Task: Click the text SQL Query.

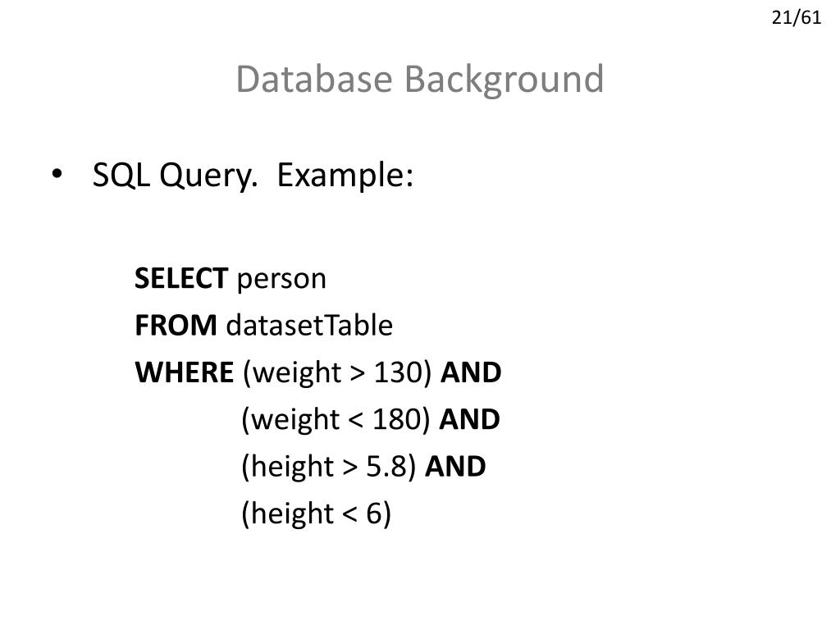Action: point(175,176)
